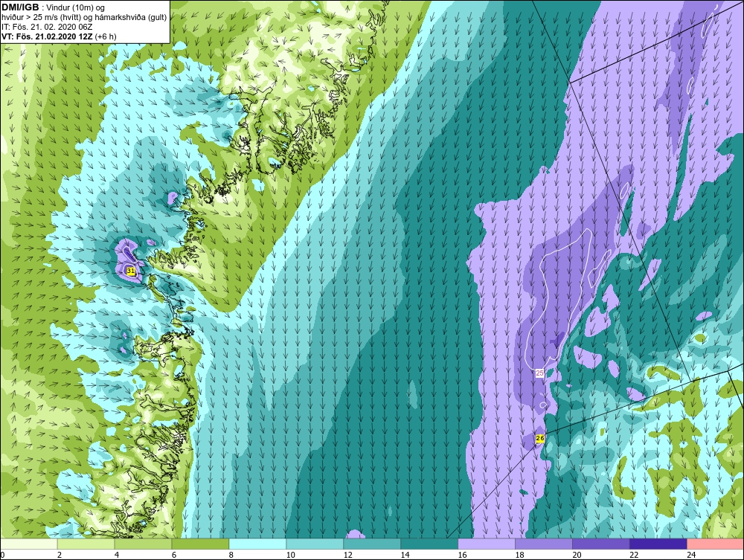Select the 6-8 m/s olive green legend swatch
This screenshot has height=560, width=744.
[x=200, y=544]
